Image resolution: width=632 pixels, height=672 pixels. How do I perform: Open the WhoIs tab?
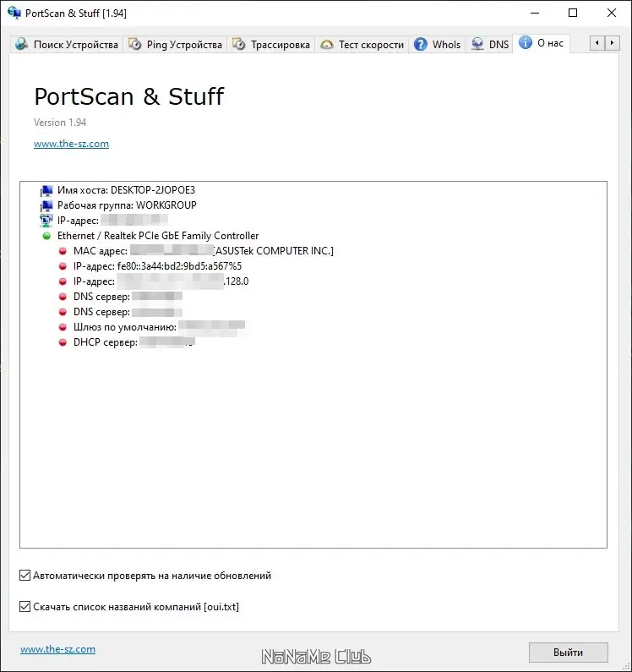437,45
